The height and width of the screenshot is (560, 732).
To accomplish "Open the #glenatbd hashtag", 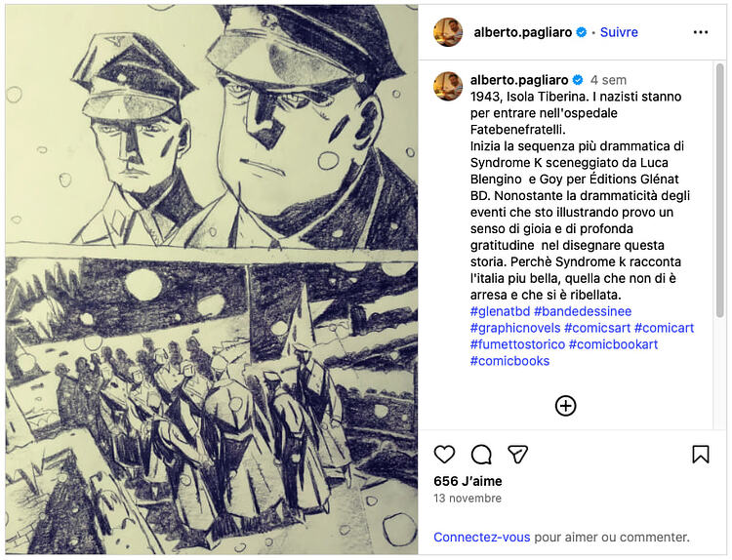I will click(500, 311).
